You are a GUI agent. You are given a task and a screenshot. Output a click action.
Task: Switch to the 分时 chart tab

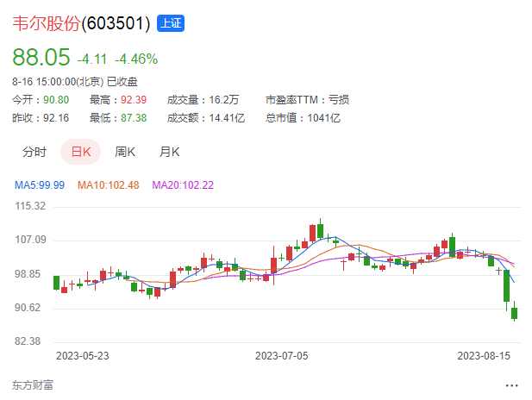tap(34, 152)
